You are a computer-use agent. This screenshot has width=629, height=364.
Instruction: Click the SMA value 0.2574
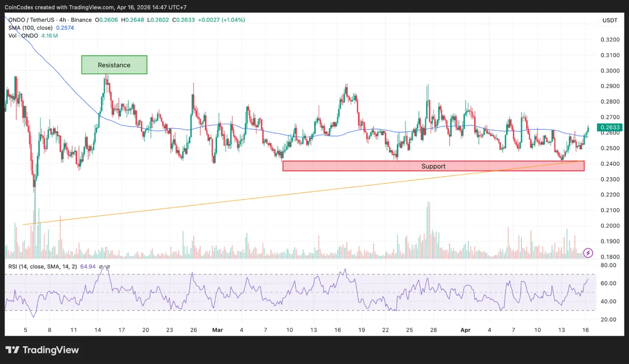tap(64, 28)
